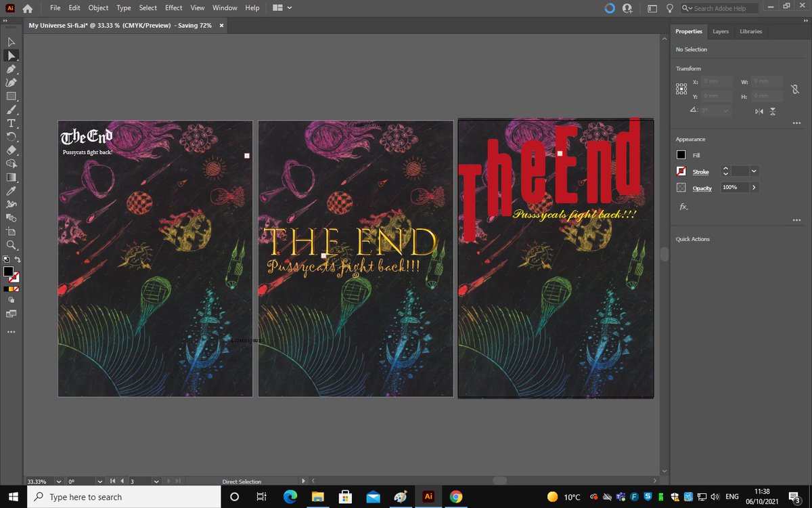This screenshot has width=812, height=508.
Task: Show more Transform options
Action: (x=796, y=123)
